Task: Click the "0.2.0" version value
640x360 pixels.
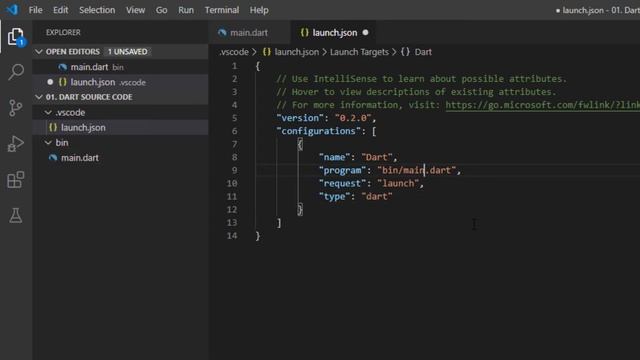Action: coord(353,118)
